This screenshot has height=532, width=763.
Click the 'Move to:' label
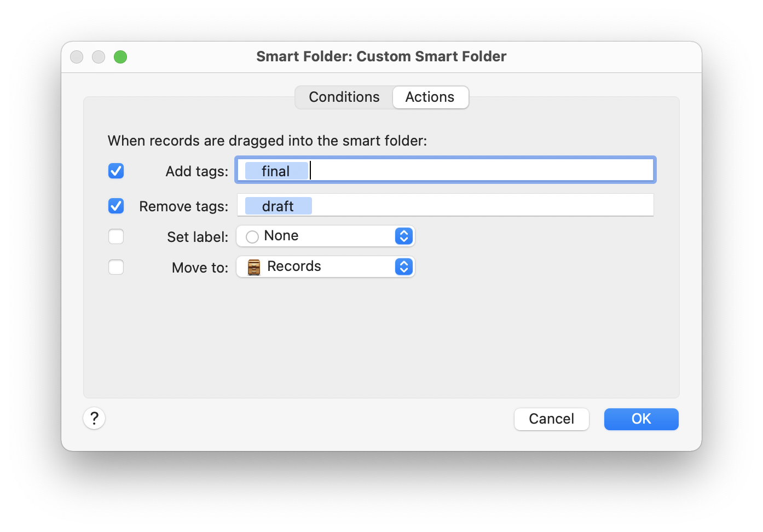coord(200,268)
